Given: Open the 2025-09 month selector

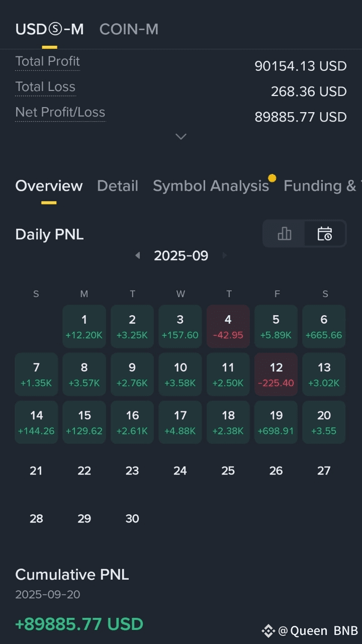Looking at the screenshot, I should click(181, 256).
